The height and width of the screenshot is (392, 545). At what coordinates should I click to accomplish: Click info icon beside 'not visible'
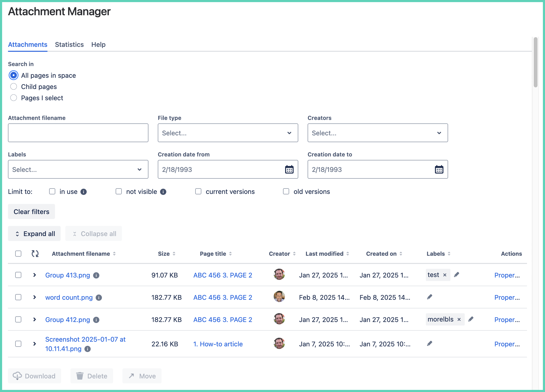pyautogui.click(x=163, y=192)
